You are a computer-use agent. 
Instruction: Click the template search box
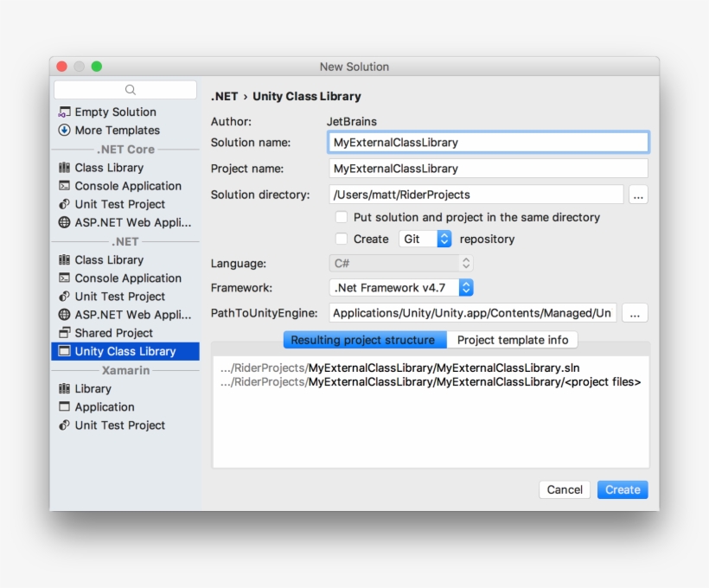click(125, 90)
